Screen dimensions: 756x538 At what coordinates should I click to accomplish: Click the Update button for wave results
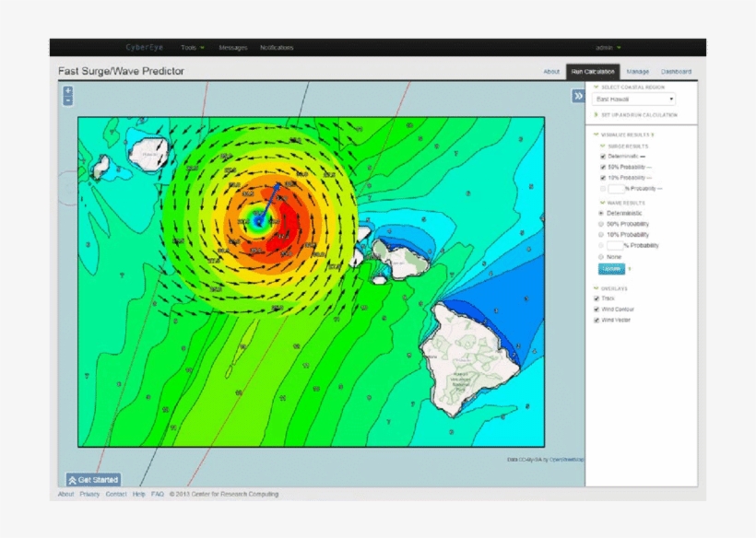(612, 268)
